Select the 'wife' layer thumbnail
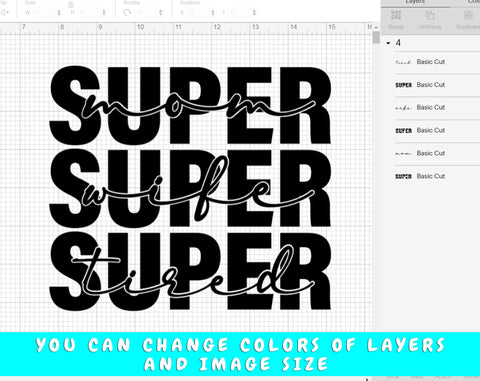480x381 pixels. (x=403, y=108)
